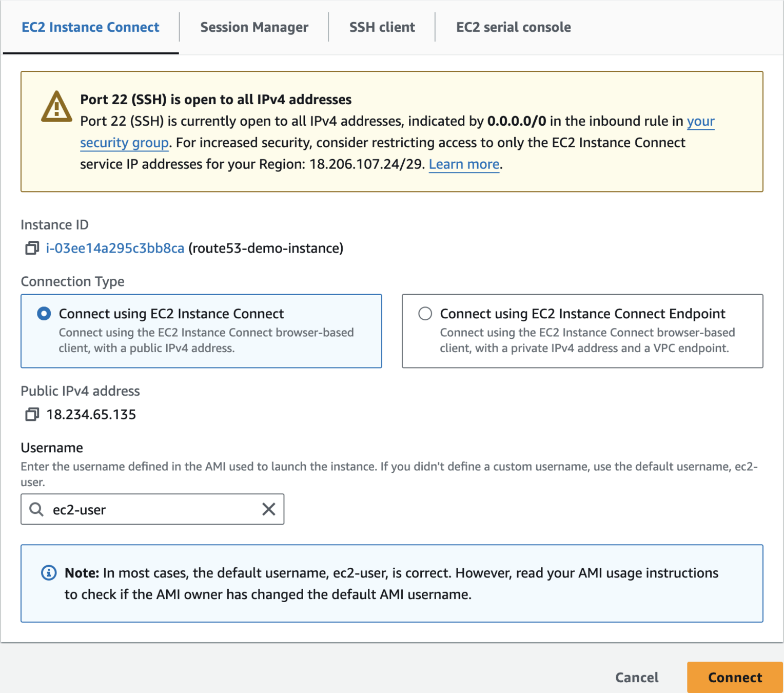Click the info icon in the Note box
Image resolution: width=784 pixels, height=693 pixels.
click(49, 573)
